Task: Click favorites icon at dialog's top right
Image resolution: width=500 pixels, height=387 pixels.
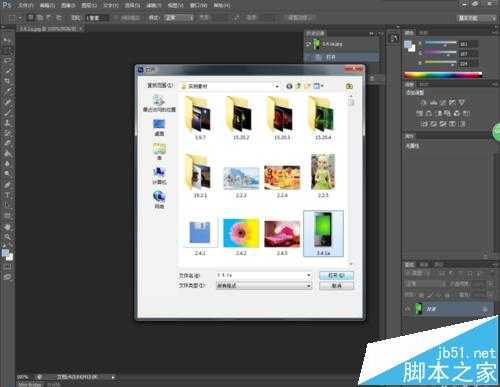Action: [x=349, y=86]
